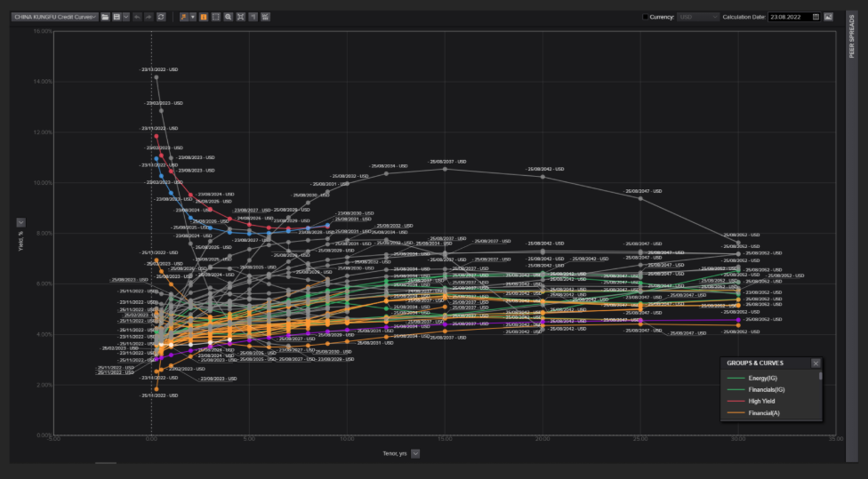Expand the save options arrow
The image size is (868, 479).
125,17
